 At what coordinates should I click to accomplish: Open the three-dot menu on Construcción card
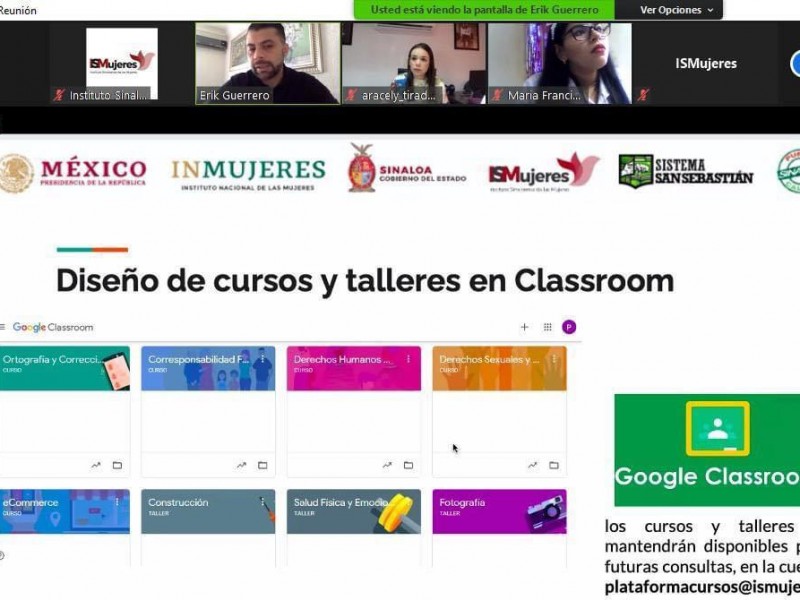tap(263, 503)
